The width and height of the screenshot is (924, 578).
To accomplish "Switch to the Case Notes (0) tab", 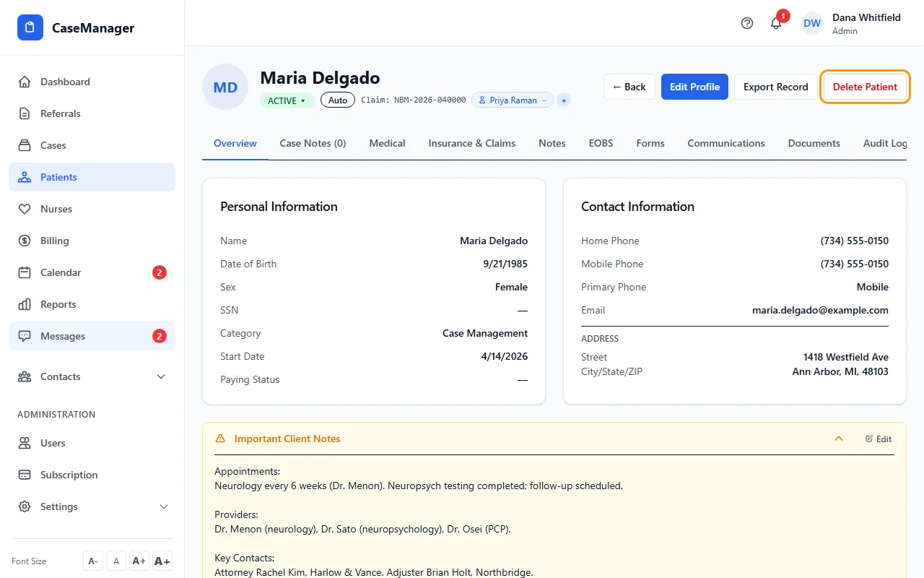I will (313, 143).
